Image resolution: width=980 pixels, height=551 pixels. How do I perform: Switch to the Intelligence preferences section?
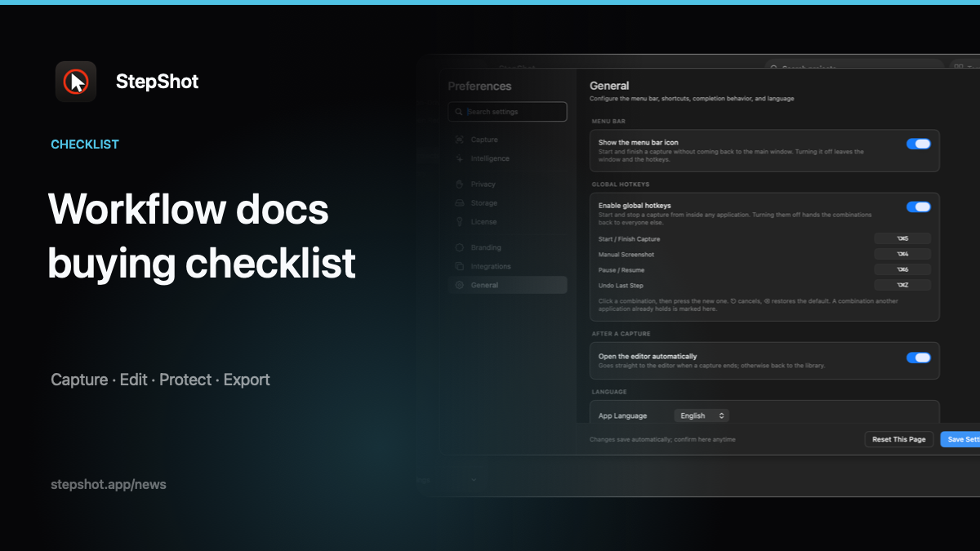coord(507,158)
